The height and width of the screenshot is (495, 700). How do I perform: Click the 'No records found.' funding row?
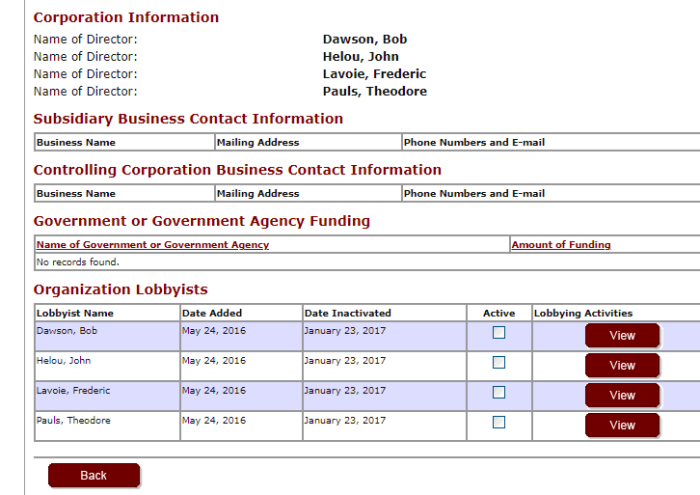(x=367, y=262)
